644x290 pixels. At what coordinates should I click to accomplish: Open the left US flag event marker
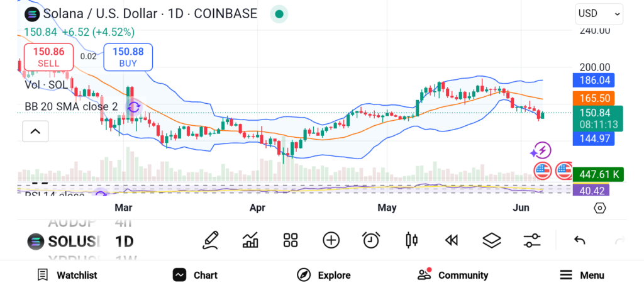click(x=543, y=171)
